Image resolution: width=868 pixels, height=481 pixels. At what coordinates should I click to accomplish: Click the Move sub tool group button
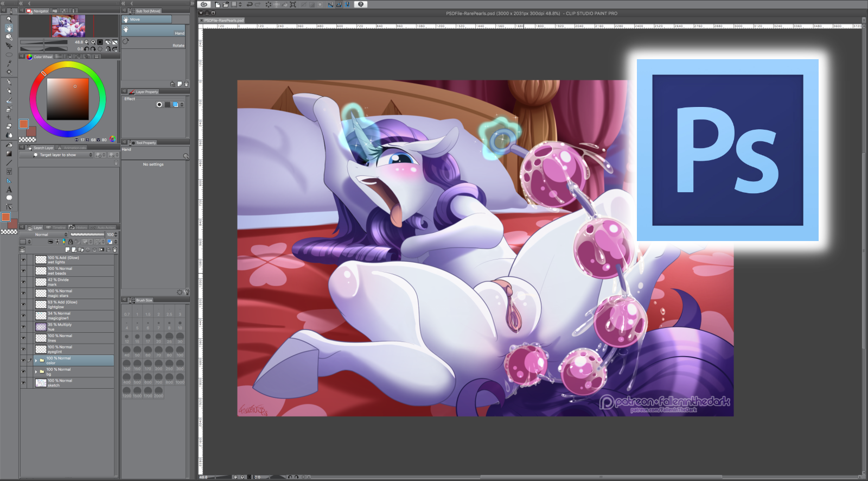[147, 20]
